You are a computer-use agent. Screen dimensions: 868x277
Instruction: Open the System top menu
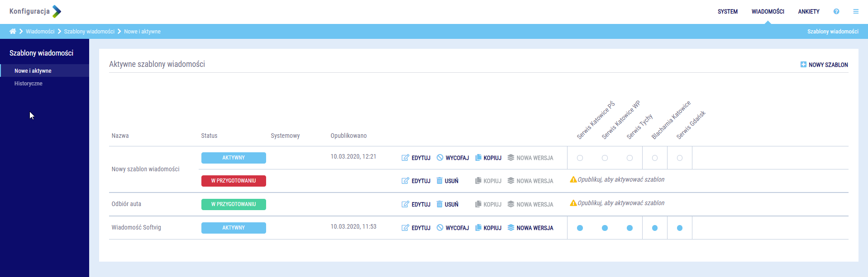(727, 11)
